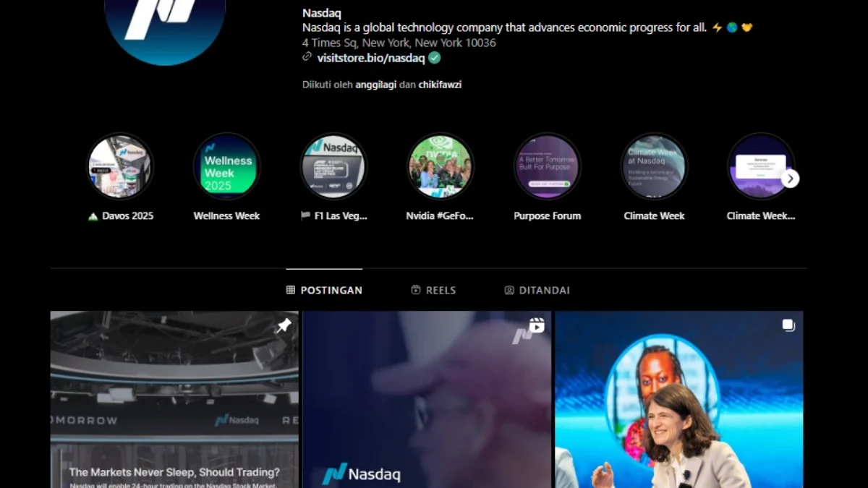The height and width of the screenshot is (488, 868).
Task: Open the Purpose Forum highlight
Action: click(548, 166)
